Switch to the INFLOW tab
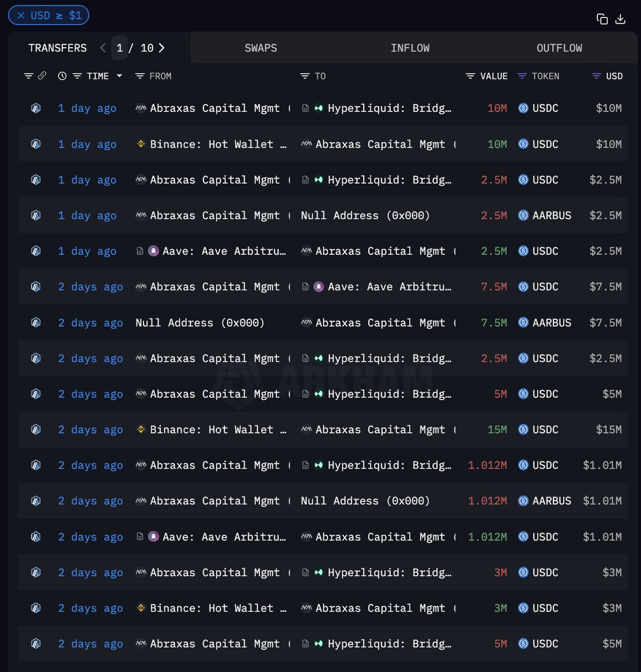Viewport: 641px width, 672px height. 410,48
